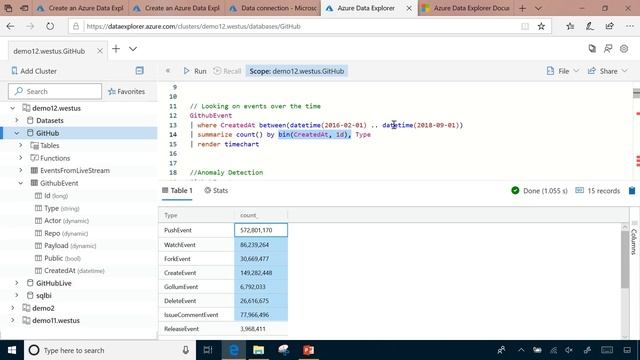This screenshot has height=360, width=640.
Task: Select the Type (string) column
Action: [x=57, y=208]
